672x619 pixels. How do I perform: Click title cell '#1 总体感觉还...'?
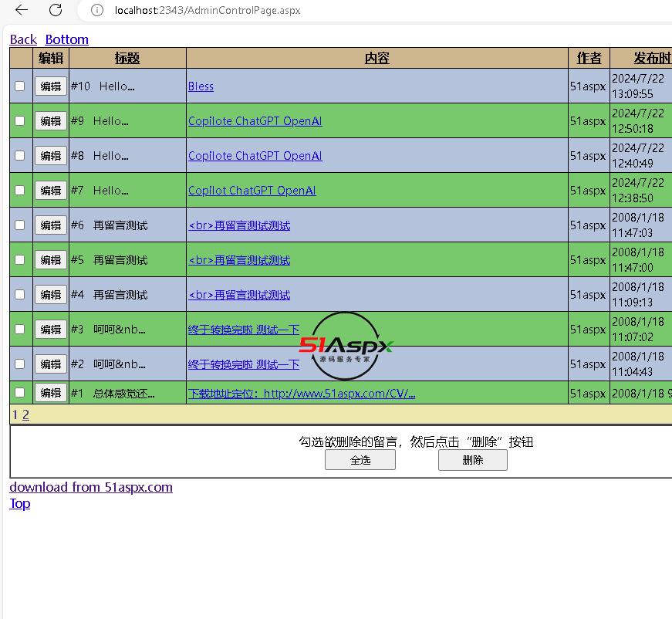[127, 393]
